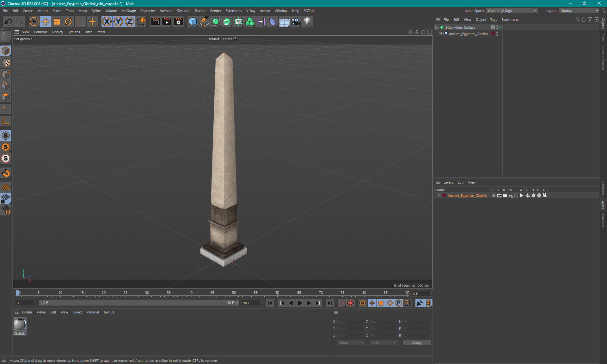Enable Axis mode
The height and width of the screenshot is (364, 607).
click(6, 121)
